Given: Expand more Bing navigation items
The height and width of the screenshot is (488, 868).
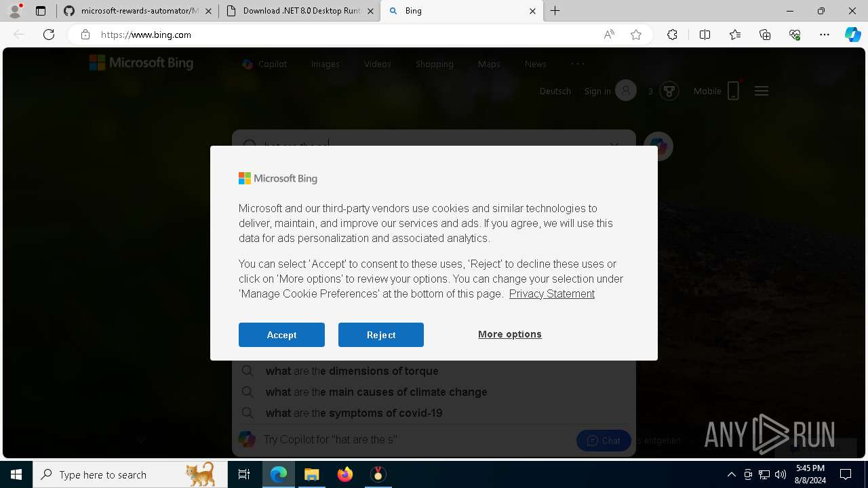Looking at the screenshot, I should 578,63.
